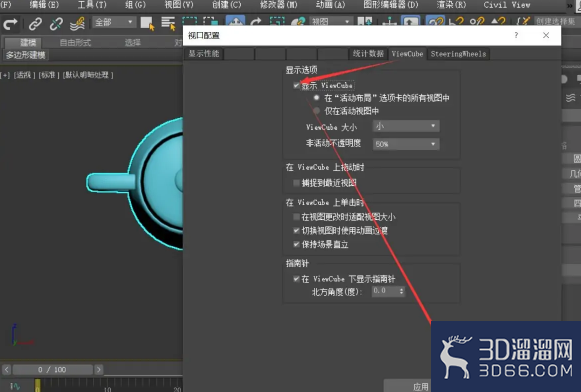
Task: Close the 视口配置 dialog
Action: 546,35
